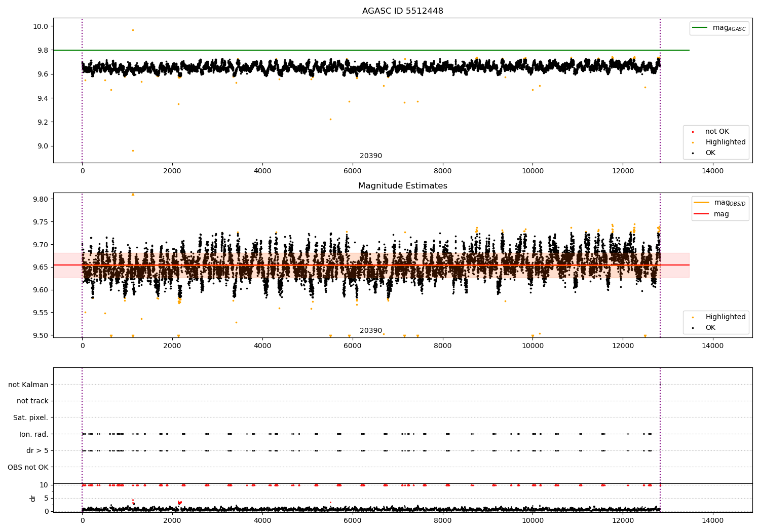Click the 'dr > 5' y-axis label

click(37, 450)
